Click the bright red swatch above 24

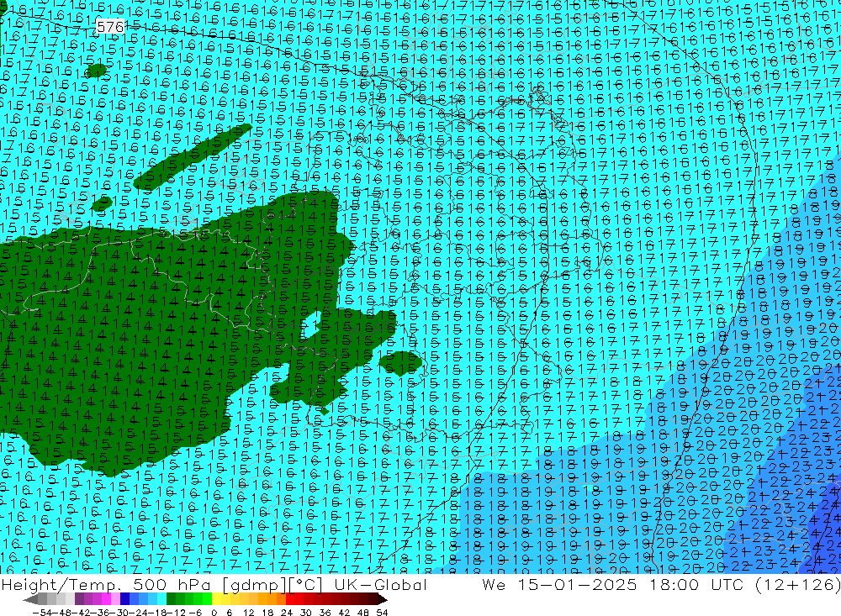[290, 599]
